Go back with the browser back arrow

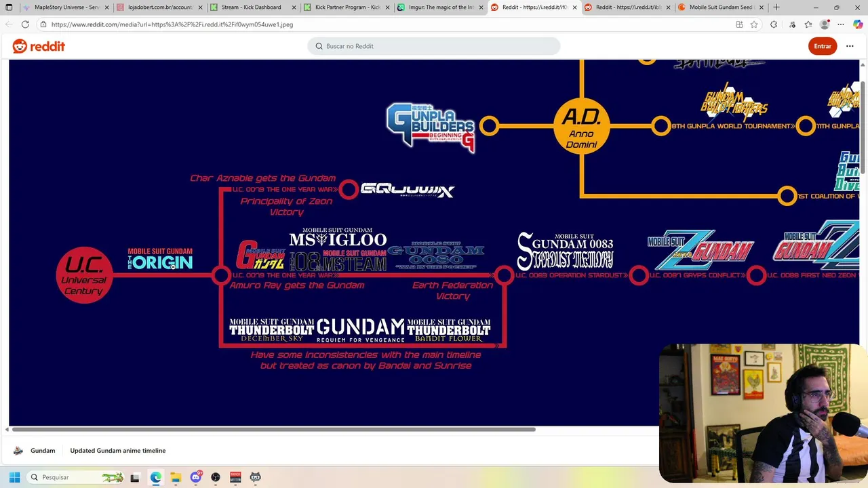point(9,24)
